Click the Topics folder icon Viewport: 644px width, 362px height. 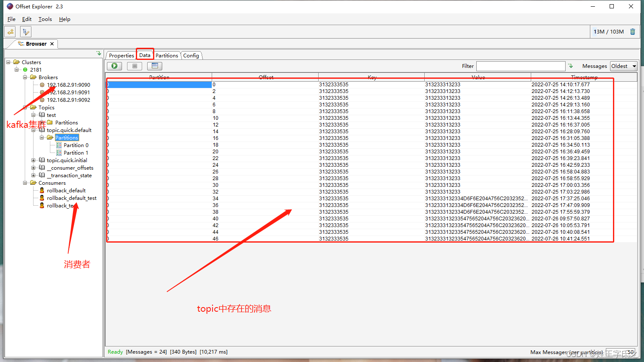tap(33, 107)
